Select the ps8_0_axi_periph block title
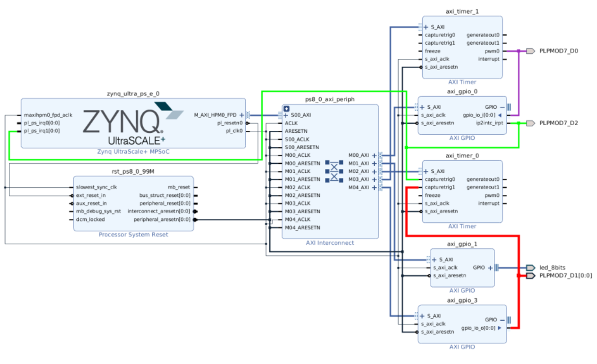 (x=330, y=100)
